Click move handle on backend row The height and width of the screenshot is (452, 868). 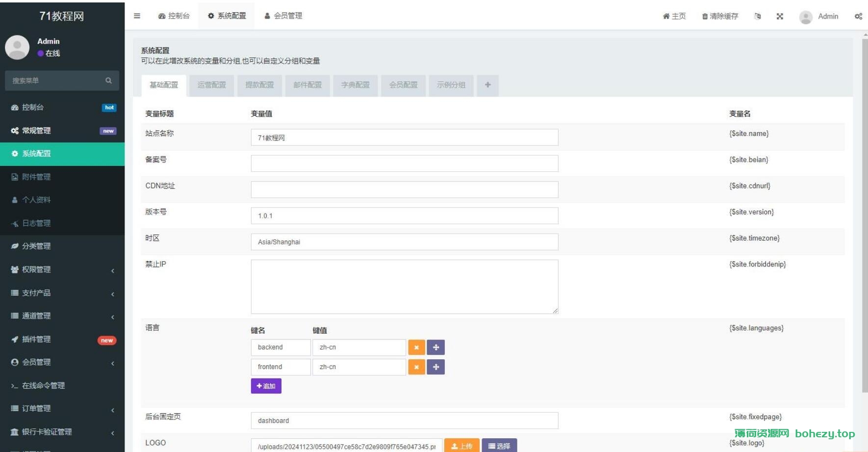point(436,347)
